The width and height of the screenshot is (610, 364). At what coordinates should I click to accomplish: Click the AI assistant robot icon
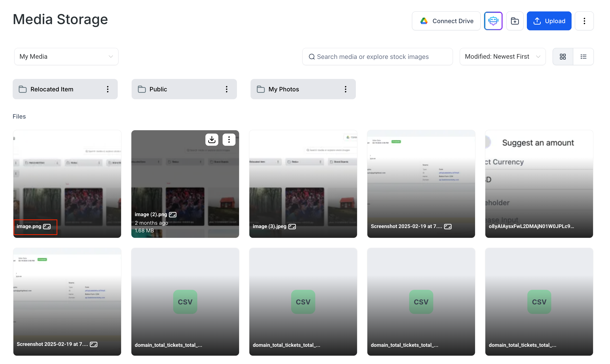493,21
